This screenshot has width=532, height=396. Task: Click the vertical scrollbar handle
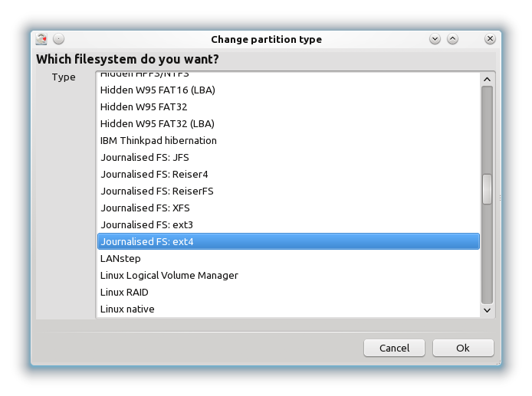(x=487, y=189)
